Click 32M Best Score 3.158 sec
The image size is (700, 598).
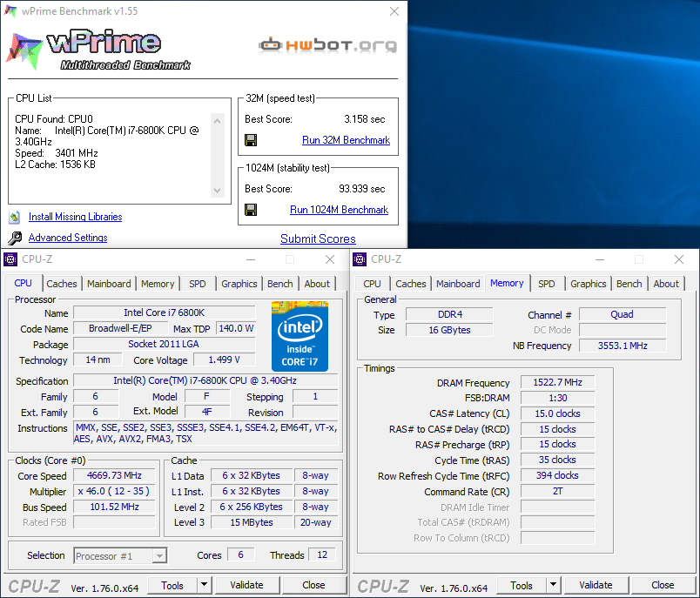[364, 119]
